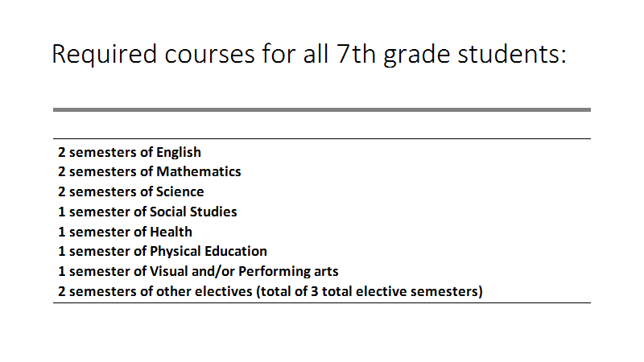Click "for all" in the title text
The width and height of the screenshot is (644, 362).
tap(295, 54)
